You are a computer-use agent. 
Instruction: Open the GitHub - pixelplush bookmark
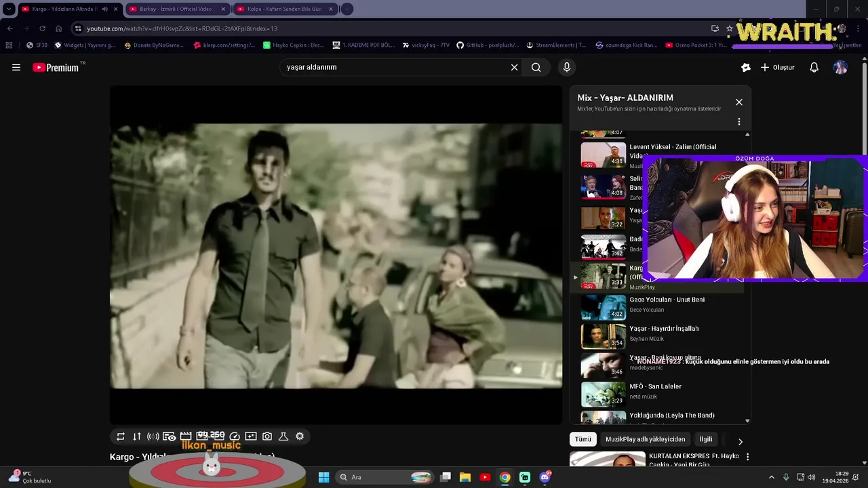(488, 45)
